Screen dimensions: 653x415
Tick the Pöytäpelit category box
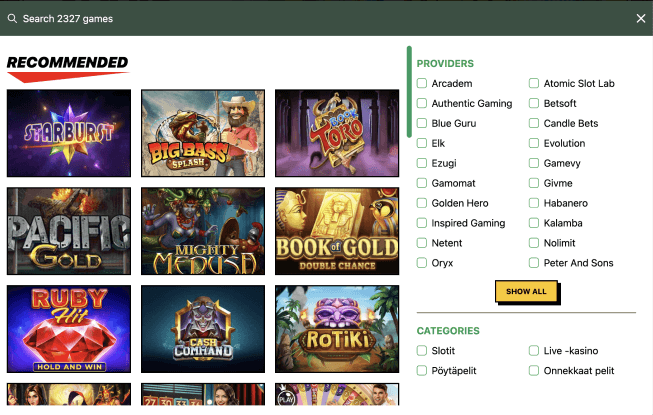(422, 371)
